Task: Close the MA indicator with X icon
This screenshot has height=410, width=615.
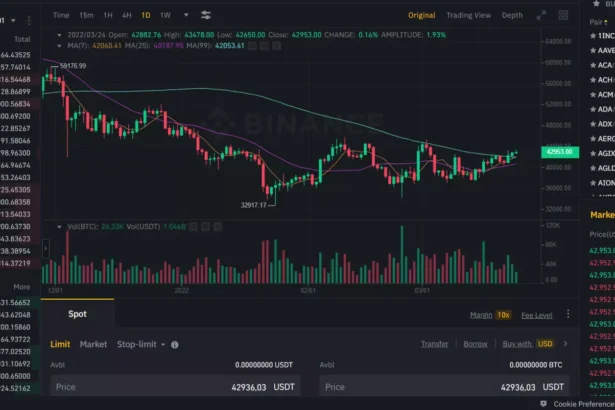Action: pos(277,46)
